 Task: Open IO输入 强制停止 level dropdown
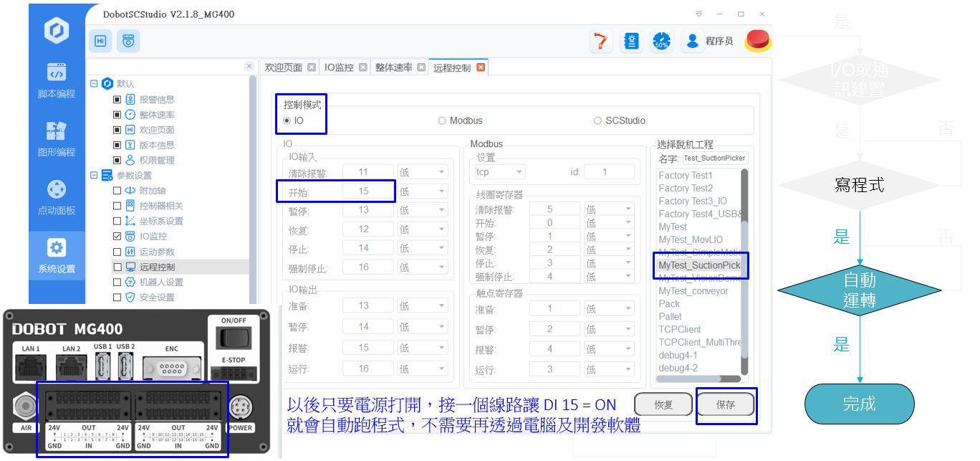click(423, 267)
